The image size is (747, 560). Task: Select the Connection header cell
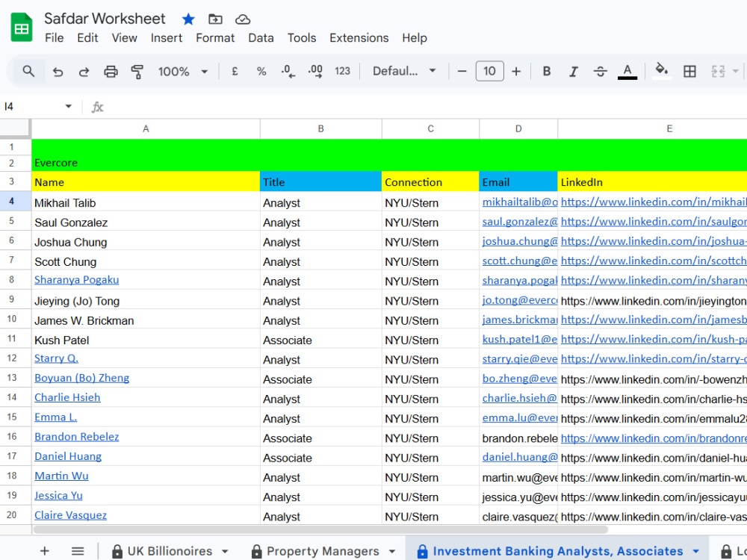click(430, 182)
